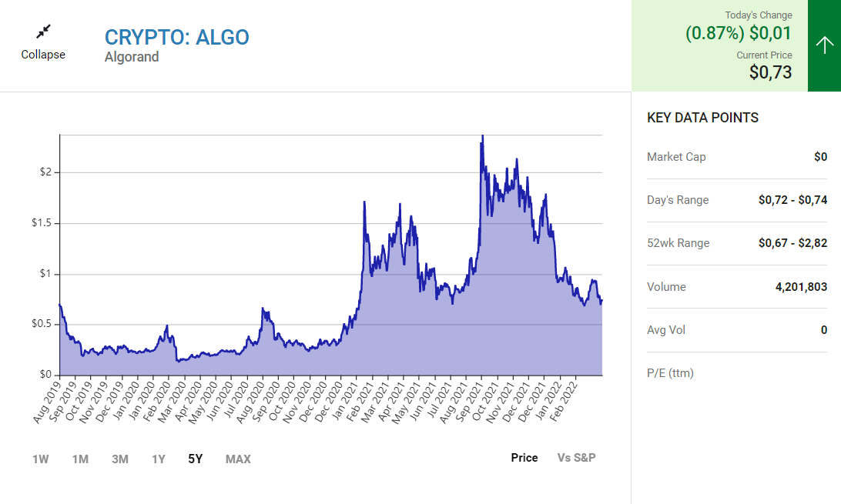Click the Current Price $0,73 value

[x=770, y=72]
